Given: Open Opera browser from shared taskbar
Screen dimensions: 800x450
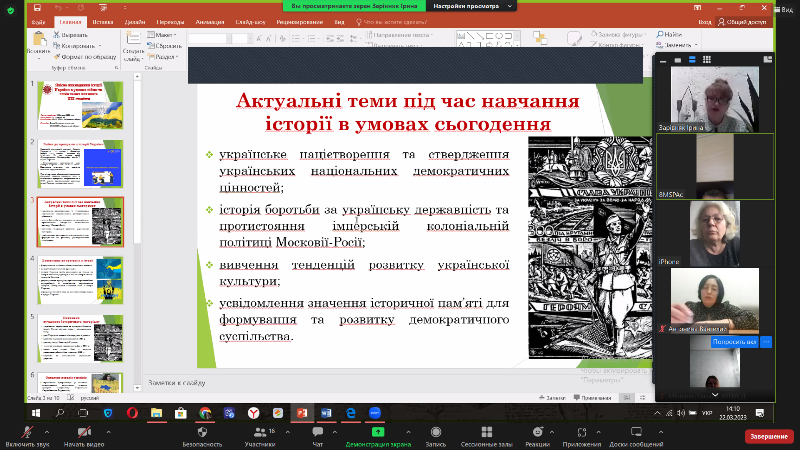Looking at the screenshot, I should [132, 413].
